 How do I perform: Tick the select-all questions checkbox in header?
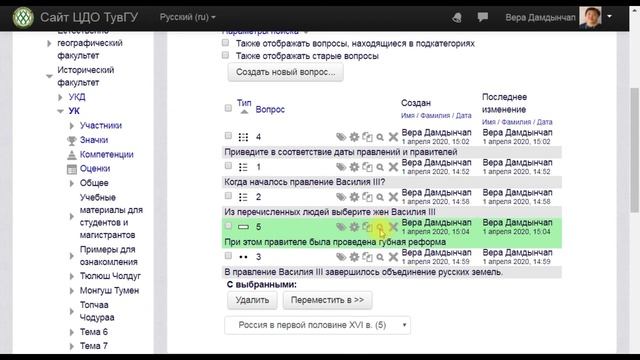click(228, 108)
